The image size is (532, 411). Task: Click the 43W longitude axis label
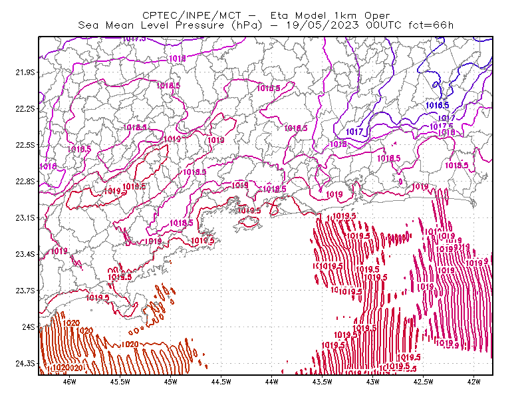pyautogui.click(x=373, y=382)
